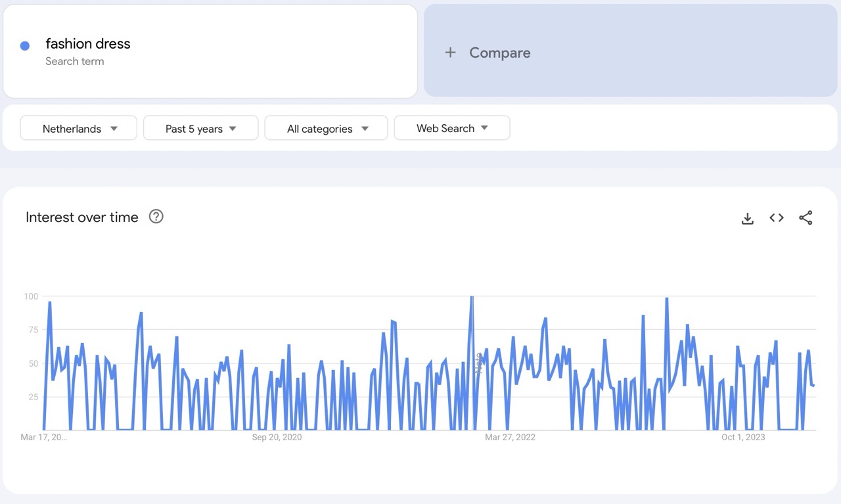
Task: Open the Past 5 years time range dropdown
Action: tap(200, 128)
